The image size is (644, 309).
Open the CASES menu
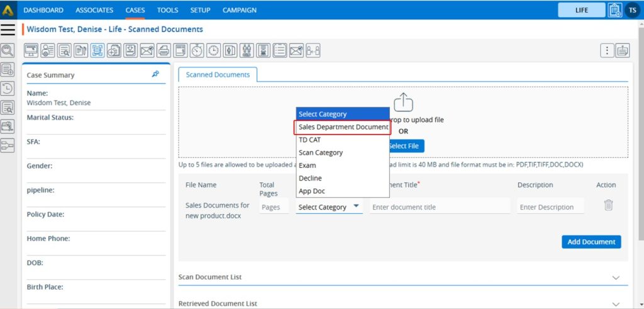click(135, 10)
